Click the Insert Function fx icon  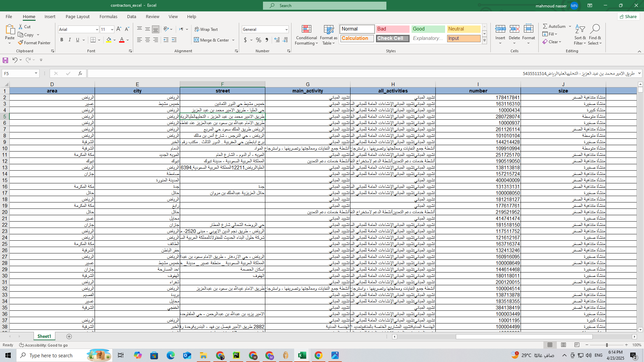point(80,73)
